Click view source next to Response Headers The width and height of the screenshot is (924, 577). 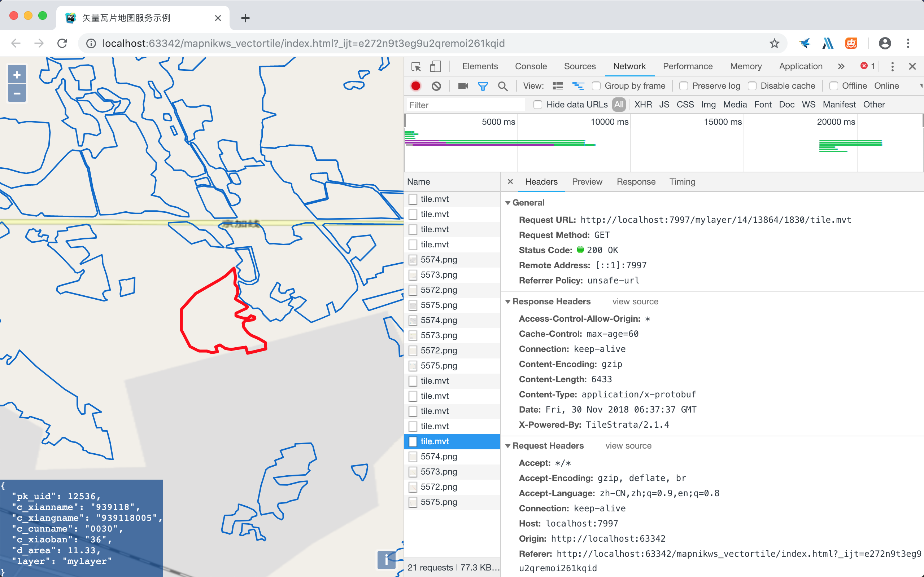[x=635, y=301]
